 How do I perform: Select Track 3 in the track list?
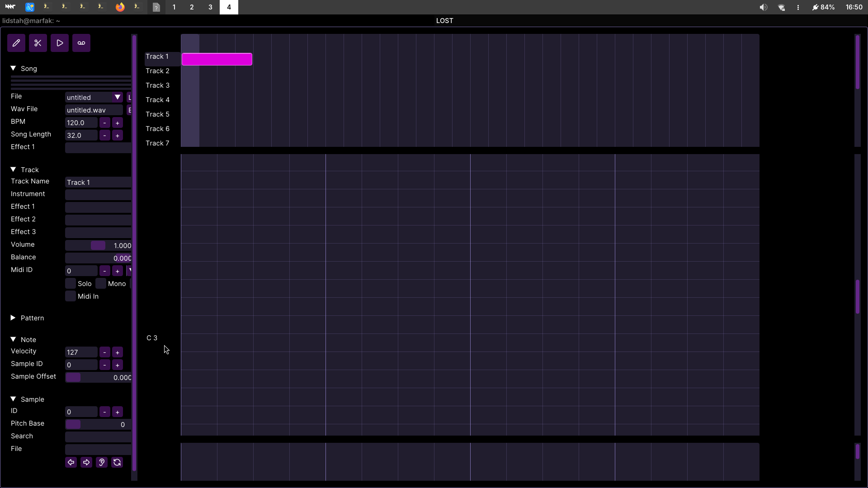click(157, 85)
